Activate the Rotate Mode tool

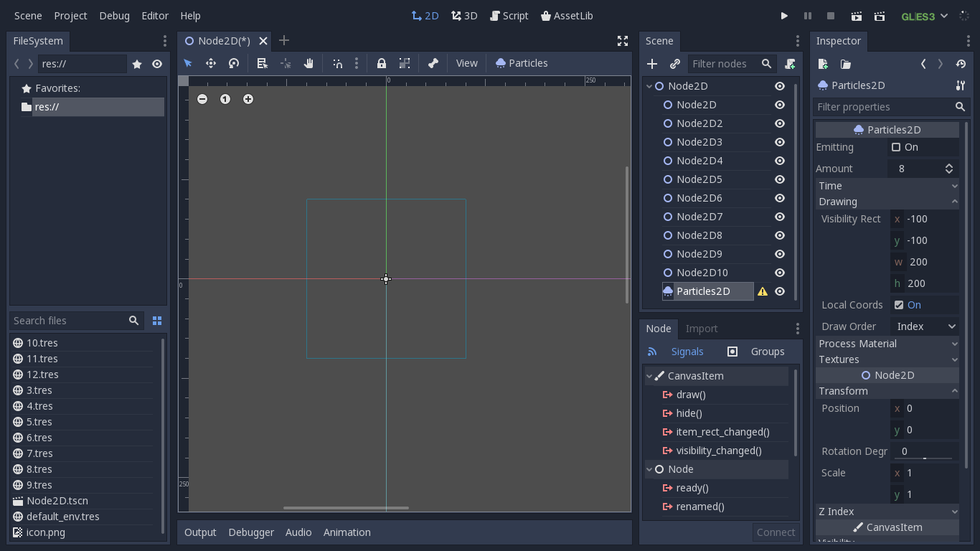[x=234, y=63]
